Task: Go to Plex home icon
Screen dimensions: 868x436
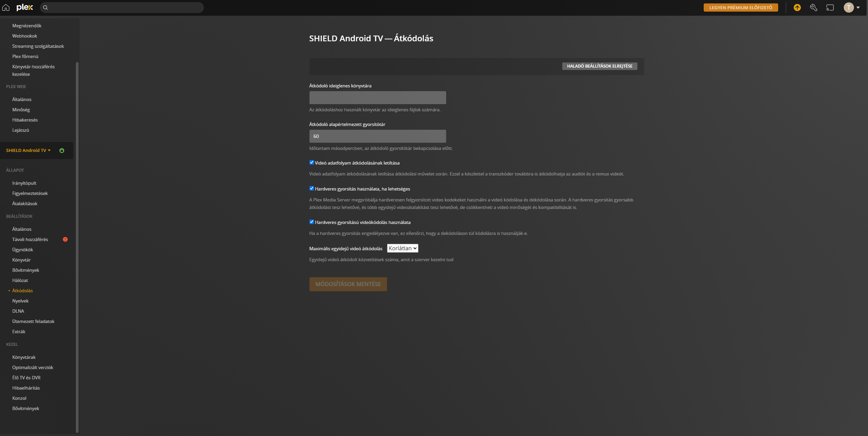Action: coord(6,8)
